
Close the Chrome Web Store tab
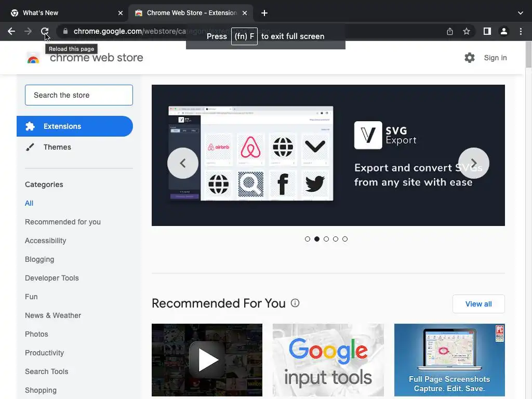pos(245,13)
